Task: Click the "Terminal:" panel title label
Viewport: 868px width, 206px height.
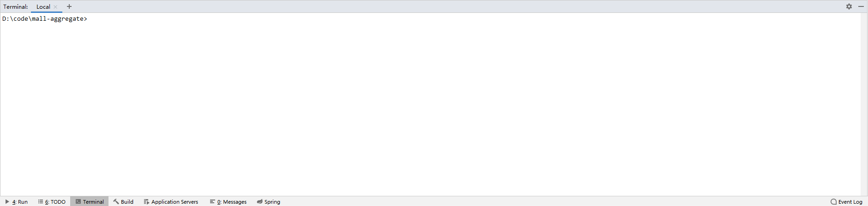Action: (x=16, y=7)
